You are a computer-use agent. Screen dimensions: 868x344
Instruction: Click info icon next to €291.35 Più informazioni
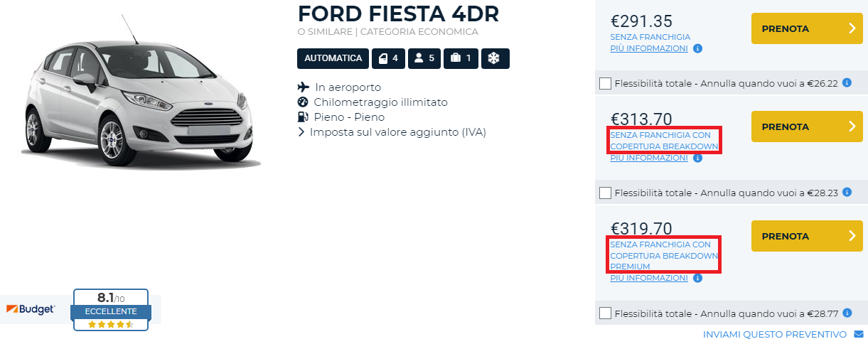(x=697, y=49)
